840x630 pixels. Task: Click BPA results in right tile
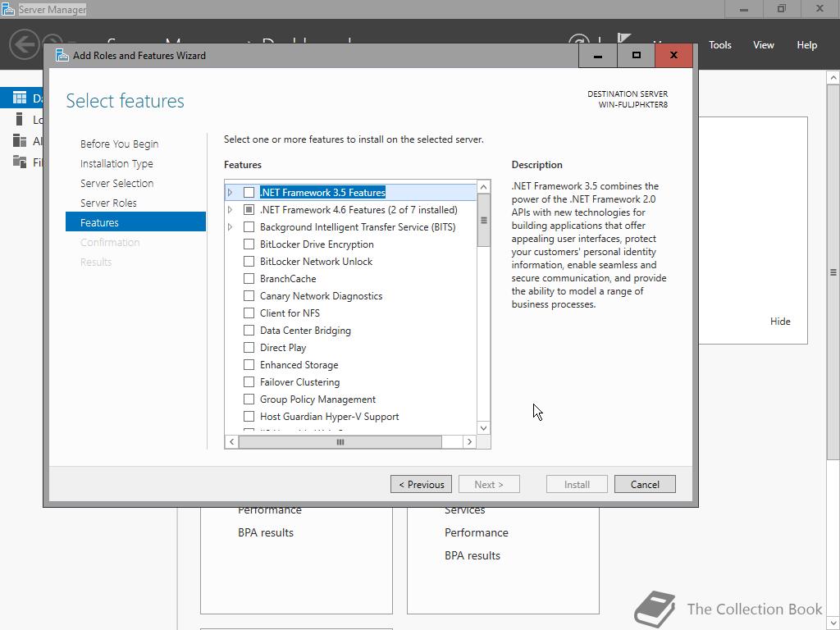pyautogui.click(x=472, y=555)
